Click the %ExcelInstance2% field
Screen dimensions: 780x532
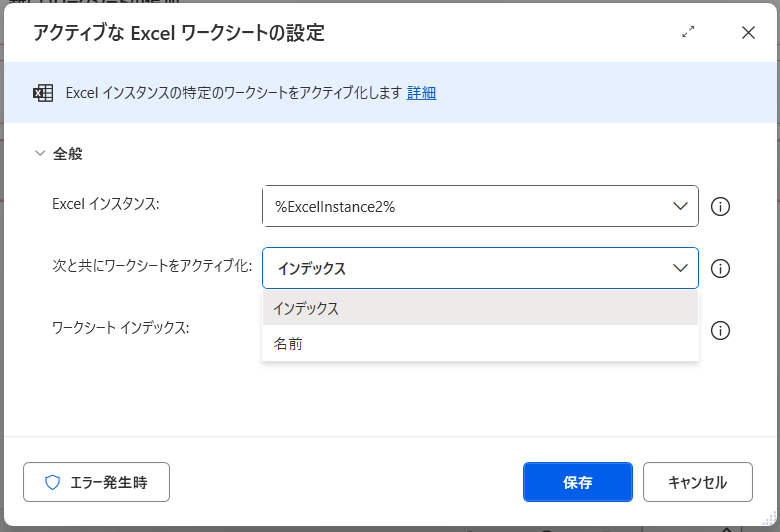(460, 207)
